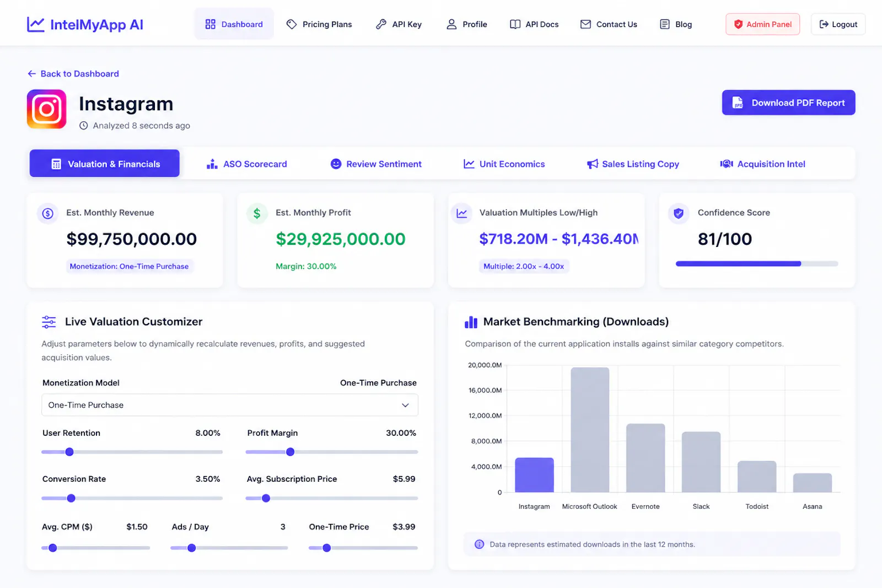Click the Blog document icon
Image resolution: width=882 pixels, height=588 pixels.
click(x=665, y=24)
